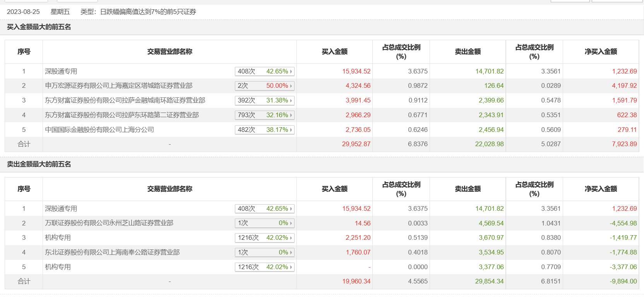Expand the "392次 31.38%" stats box

pos(265,101)
